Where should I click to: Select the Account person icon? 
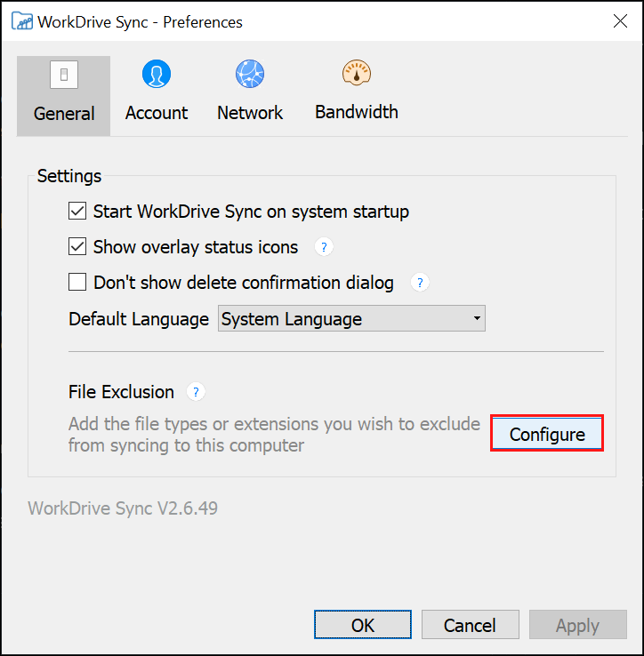(157, 74)
